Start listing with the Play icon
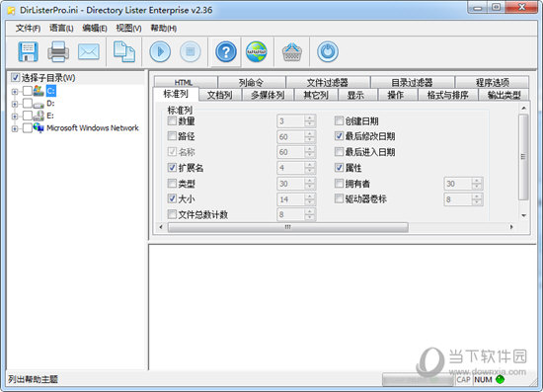543x392 pixels. point(160,51)
